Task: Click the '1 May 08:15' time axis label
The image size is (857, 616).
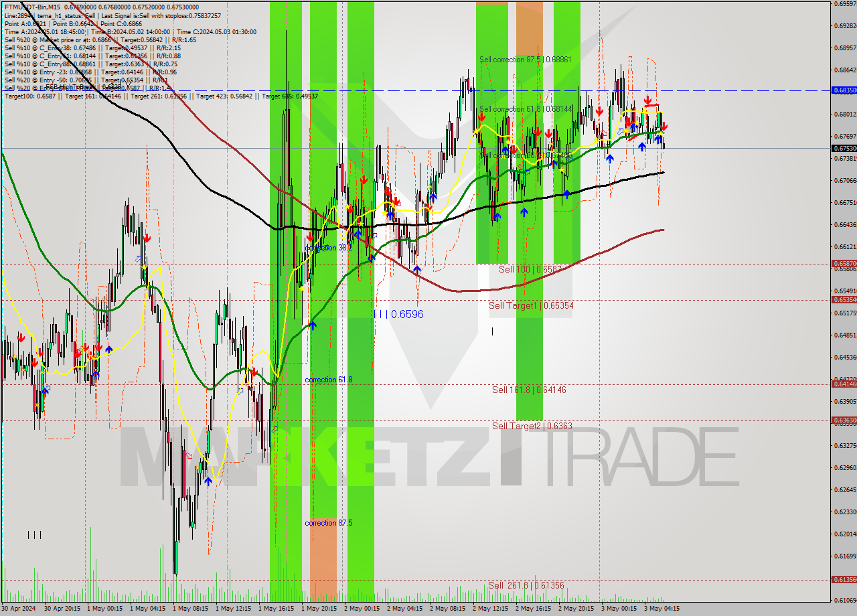Action: pyautogui.click(x=191, y=609)
